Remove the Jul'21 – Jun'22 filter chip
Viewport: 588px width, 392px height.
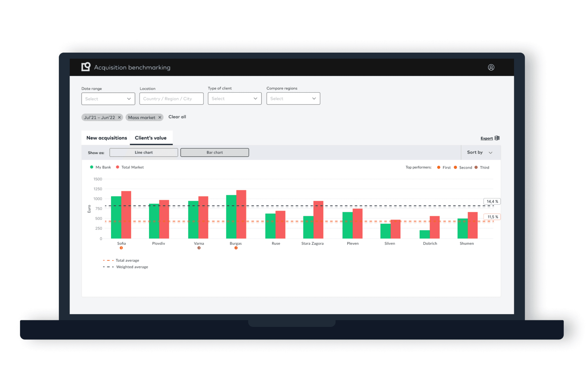[120, 117]
